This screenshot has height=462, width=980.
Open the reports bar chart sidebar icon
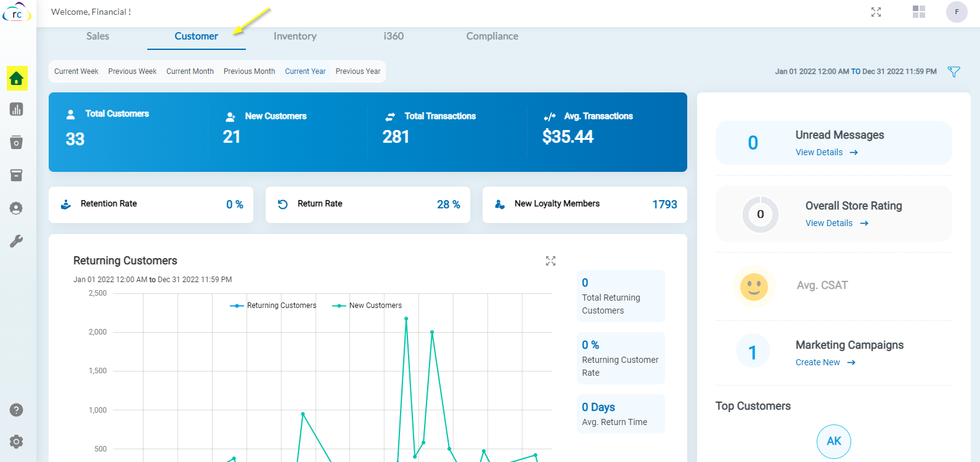click(17, 110)
